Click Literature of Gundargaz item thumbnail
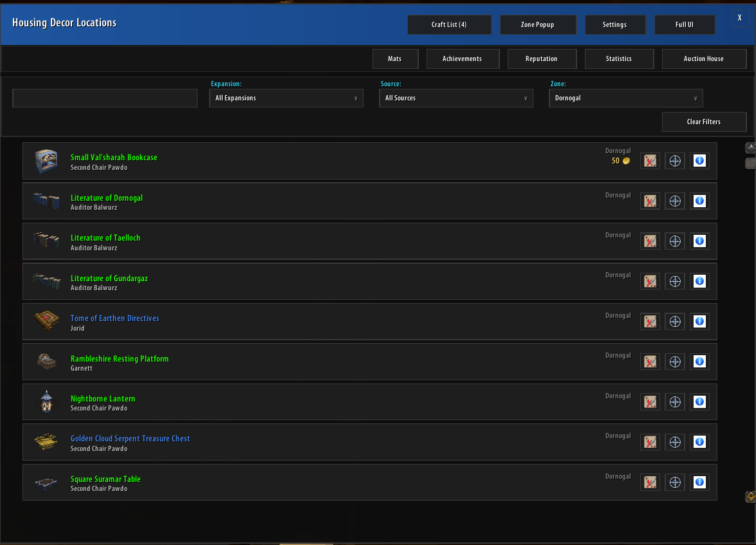 [46, 281]
